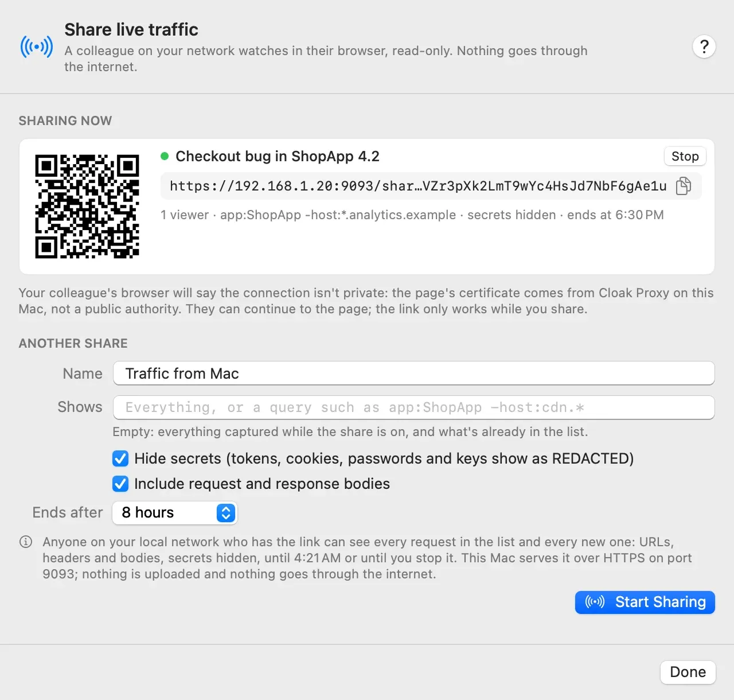Stop the Checkout bug share
The image size is (734, 700).
click(685, 156)
